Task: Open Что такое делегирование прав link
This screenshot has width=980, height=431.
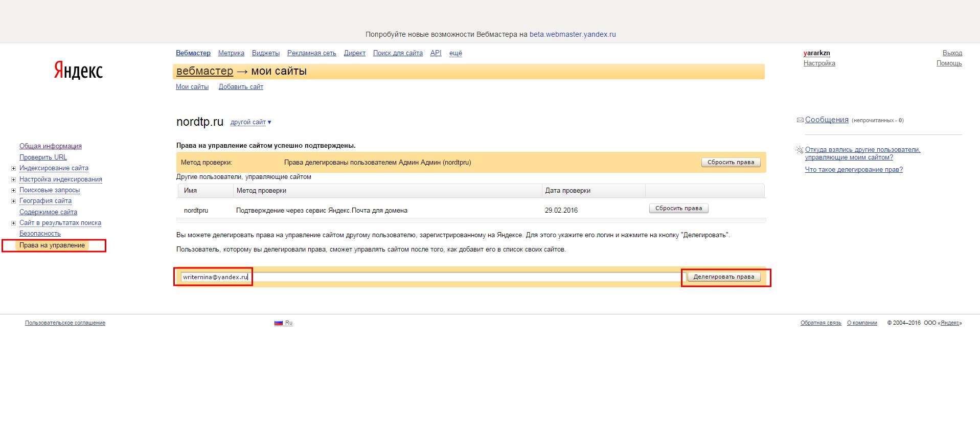Action: tap(854, 170)
